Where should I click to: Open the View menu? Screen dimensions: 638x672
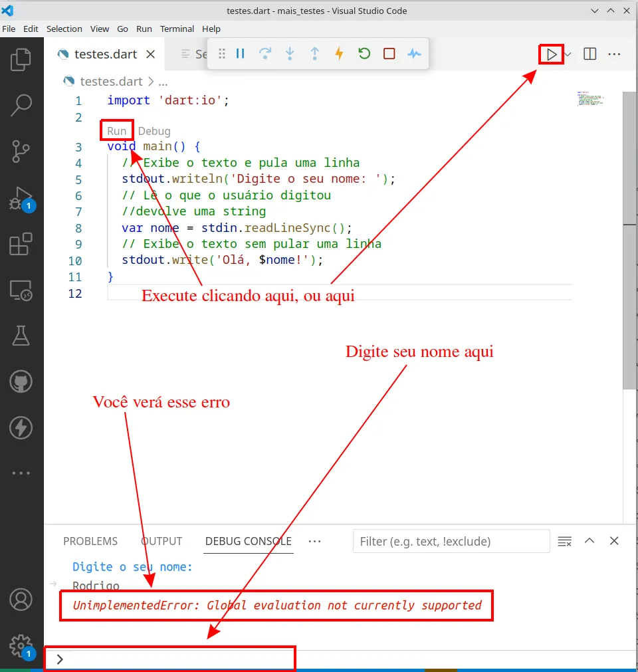[x=100, y=29]
